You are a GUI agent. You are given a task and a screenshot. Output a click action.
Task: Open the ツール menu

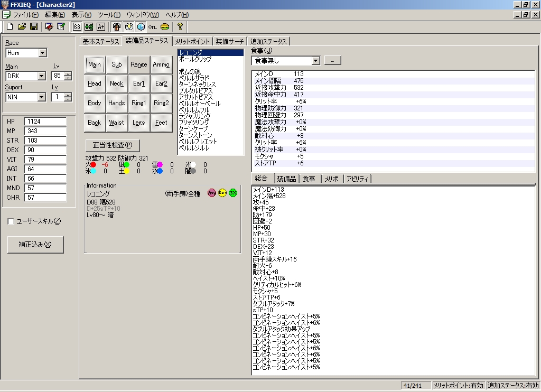(x=109, y=15)
